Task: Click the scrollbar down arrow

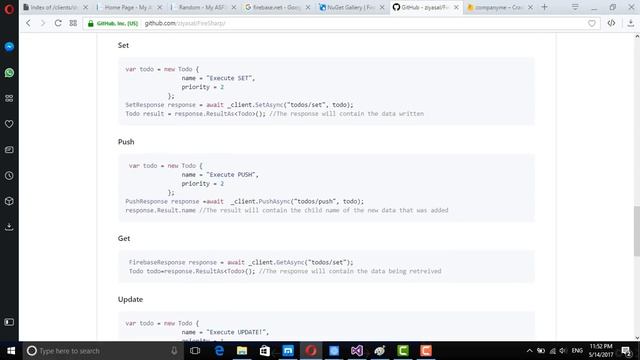Action: tap(637, 338)
